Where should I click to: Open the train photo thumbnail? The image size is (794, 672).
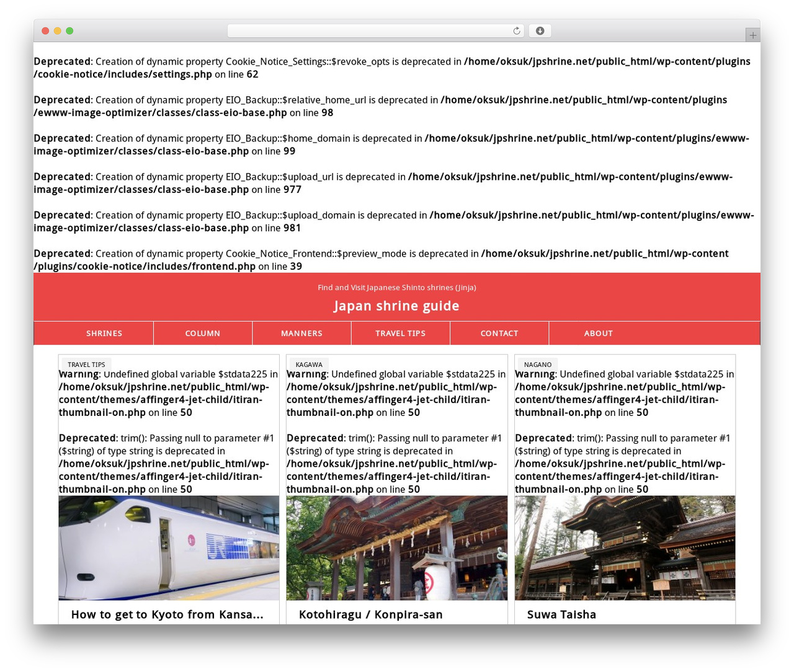coord(169,548)
